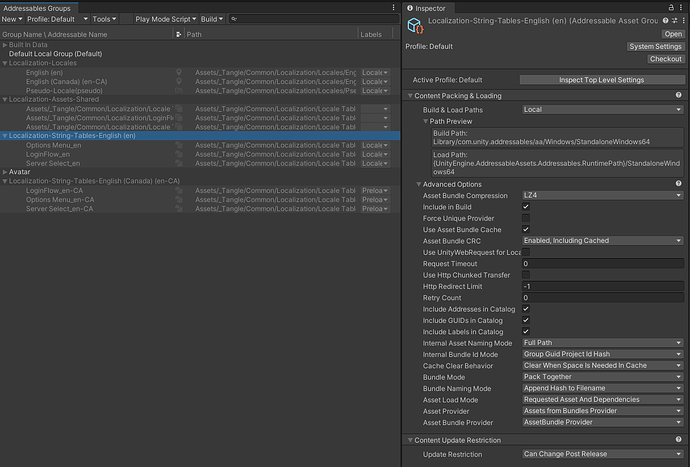Screen dimensions: 690x467
Task: Click the Inspect Top Level Settings button
Action: pyautogui.click(x=601, y=80)
